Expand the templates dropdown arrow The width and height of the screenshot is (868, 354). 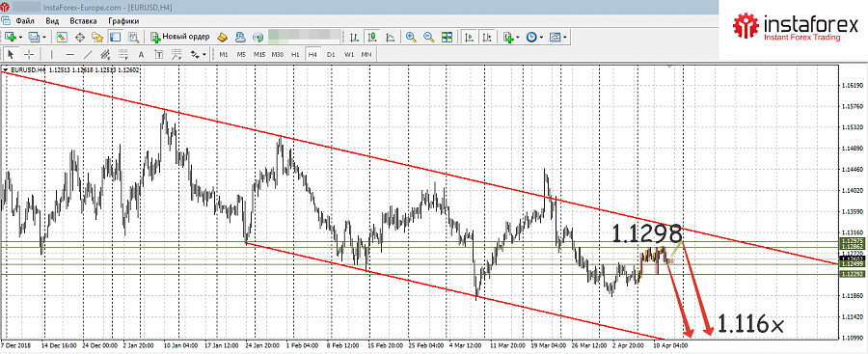pyautogui.click(x=564, y=37)
